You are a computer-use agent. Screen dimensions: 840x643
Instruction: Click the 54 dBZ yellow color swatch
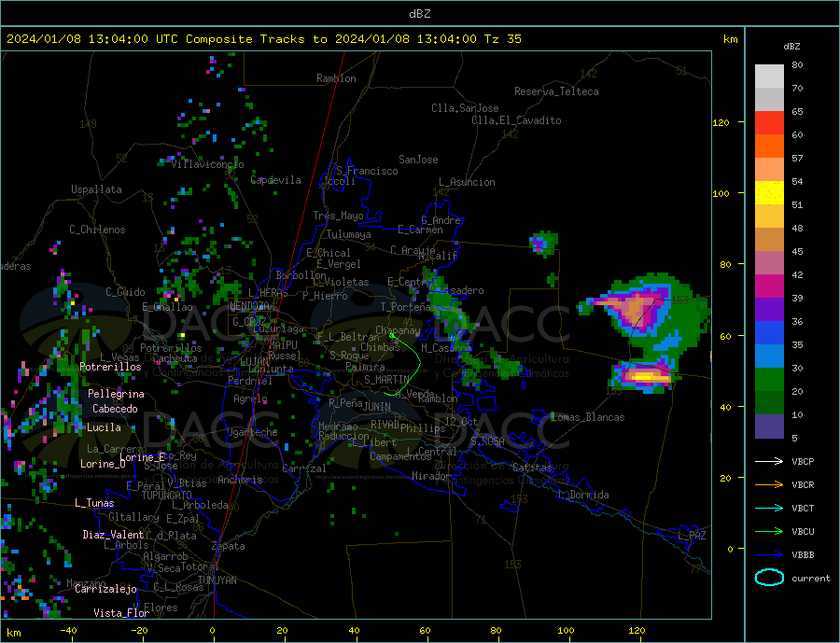click(769, 193)
